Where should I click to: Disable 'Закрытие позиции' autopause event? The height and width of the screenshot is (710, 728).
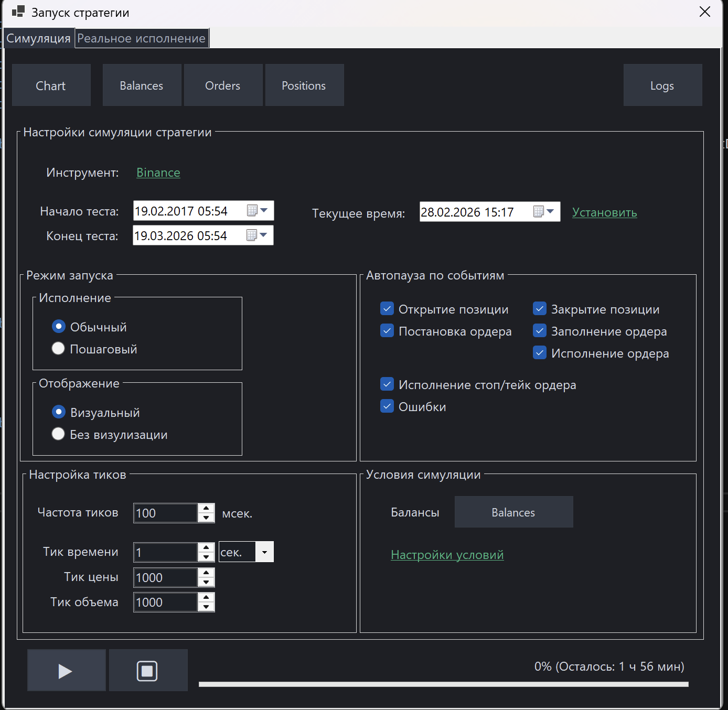539,308
